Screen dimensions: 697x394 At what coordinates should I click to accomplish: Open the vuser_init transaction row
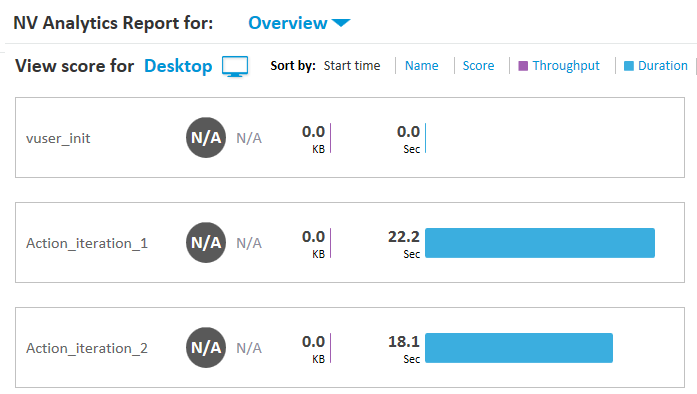pos(350,137)
